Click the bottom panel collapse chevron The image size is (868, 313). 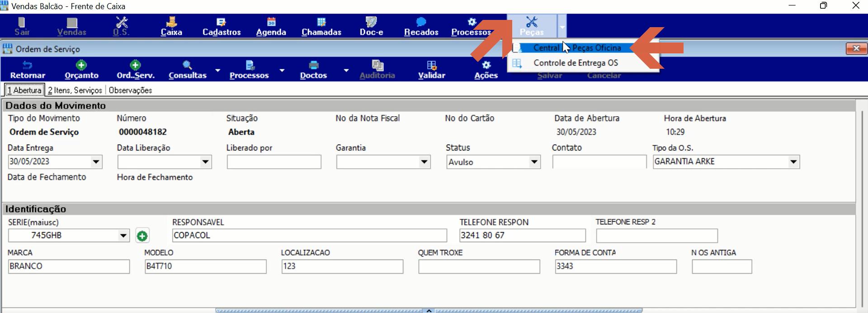click(429, 310)
